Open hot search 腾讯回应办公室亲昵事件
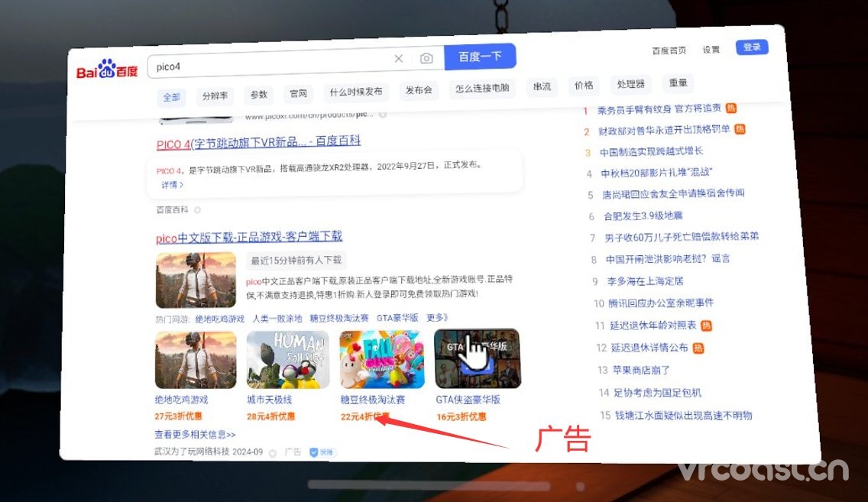868x502 pixels. pyautogui.click(x=661, y=303)
